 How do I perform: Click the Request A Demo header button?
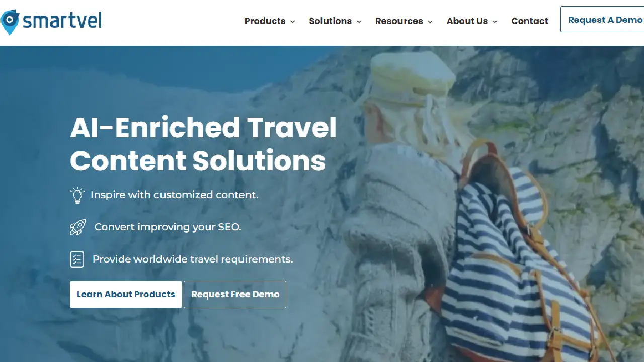pos(602,20)
